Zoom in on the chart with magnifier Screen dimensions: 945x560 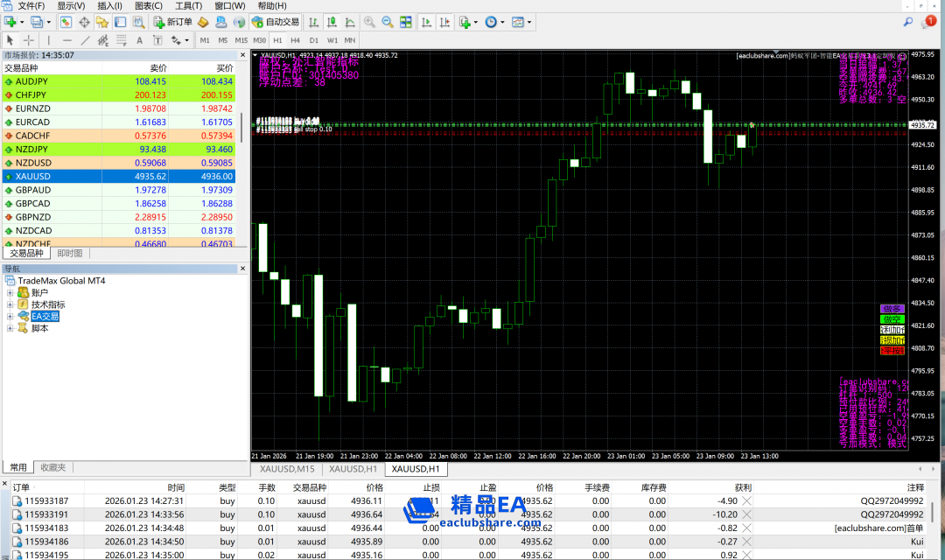(369, 22)
